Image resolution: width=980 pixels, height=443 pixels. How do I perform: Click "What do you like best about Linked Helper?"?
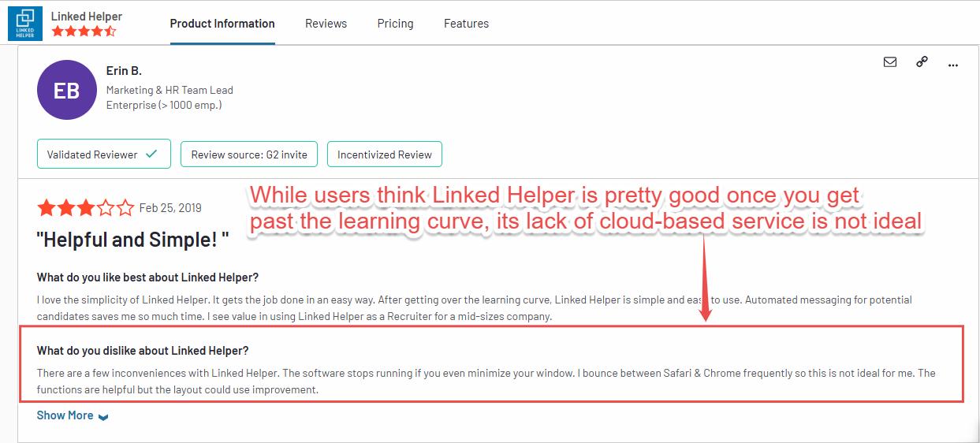pos(147,277)
